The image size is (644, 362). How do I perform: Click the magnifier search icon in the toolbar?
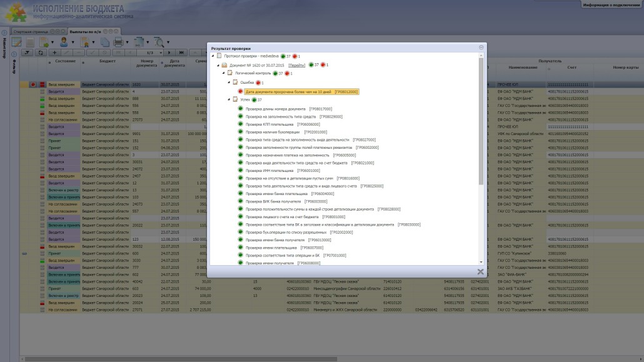click(159, 42)
